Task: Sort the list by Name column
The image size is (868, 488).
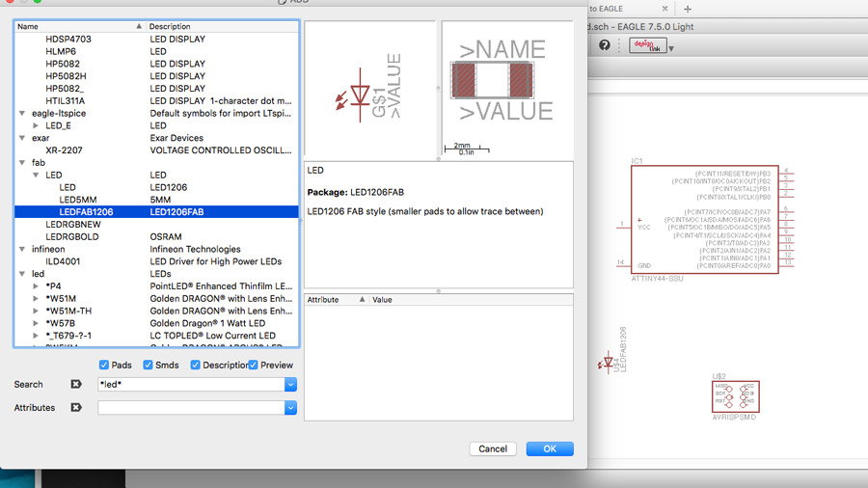Action: click(79, 26)
